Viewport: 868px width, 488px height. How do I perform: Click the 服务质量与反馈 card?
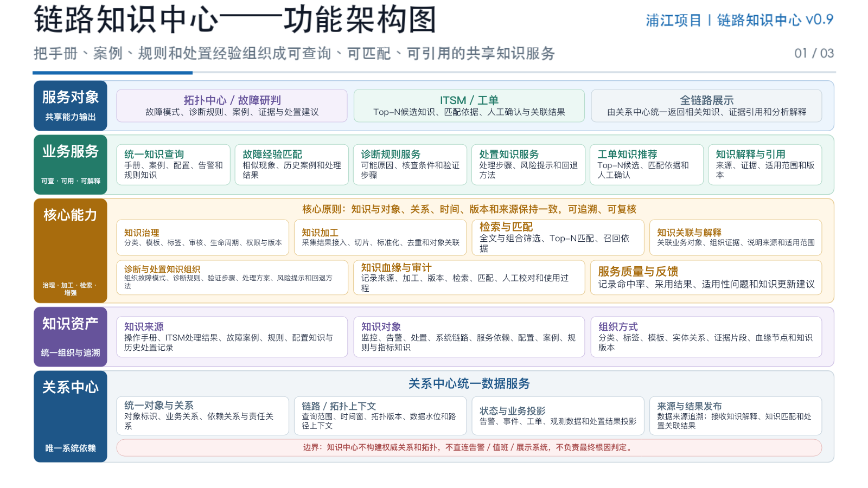pyautogui.click(x=706, y=278)
